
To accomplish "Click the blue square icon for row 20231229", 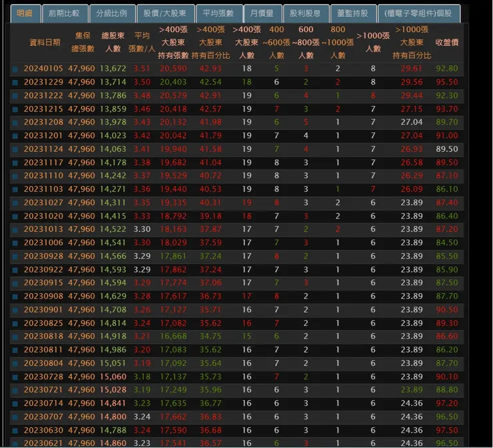I will [15, 83].
